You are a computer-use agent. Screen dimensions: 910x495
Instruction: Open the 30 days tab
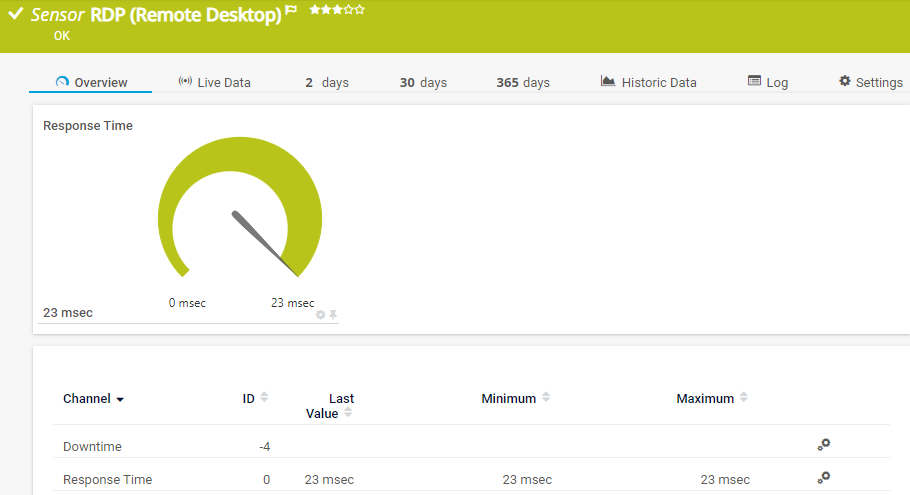(423, 82)
